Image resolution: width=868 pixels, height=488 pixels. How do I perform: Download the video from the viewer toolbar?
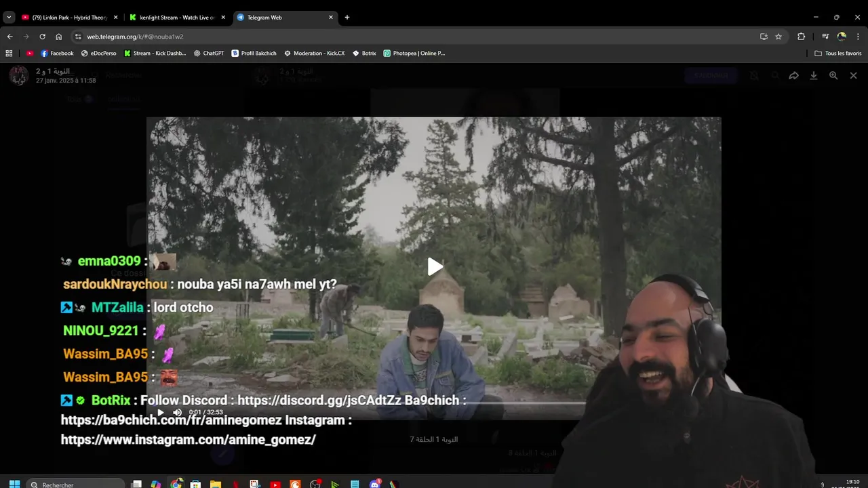pyautogui.click(x=814, y=76)
